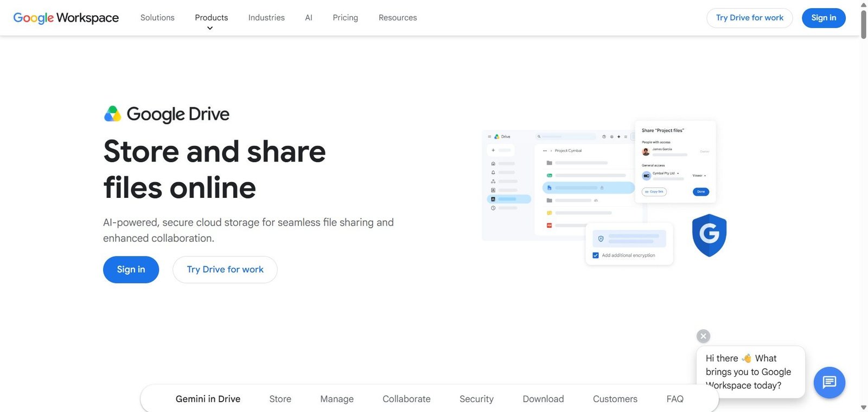The width and height of the screenshot is (868, 412).
Task: Open the Google Workspace logo link
Action: coord(66,18)
